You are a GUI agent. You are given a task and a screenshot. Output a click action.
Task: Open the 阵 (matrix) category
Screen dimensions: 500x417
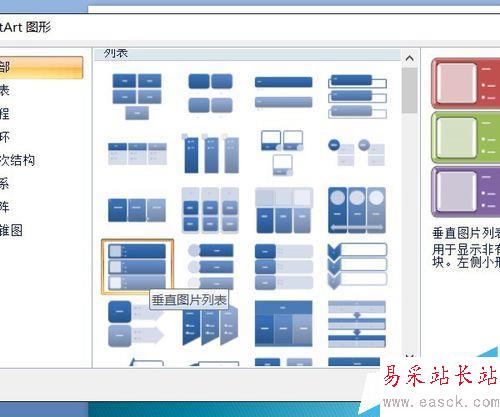coord(4,207)
